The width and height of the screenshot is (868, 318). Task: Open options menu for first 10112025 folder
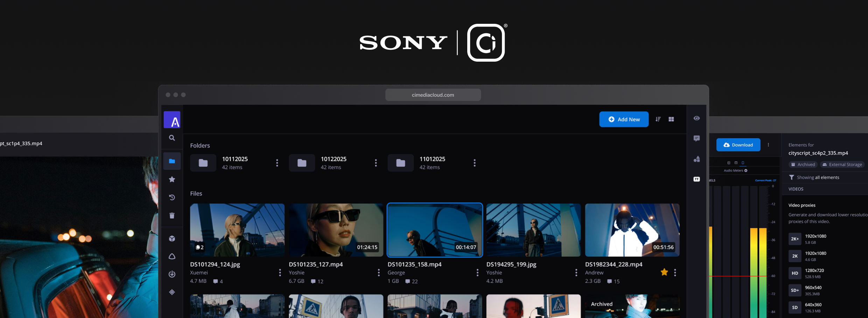point(277,163)
